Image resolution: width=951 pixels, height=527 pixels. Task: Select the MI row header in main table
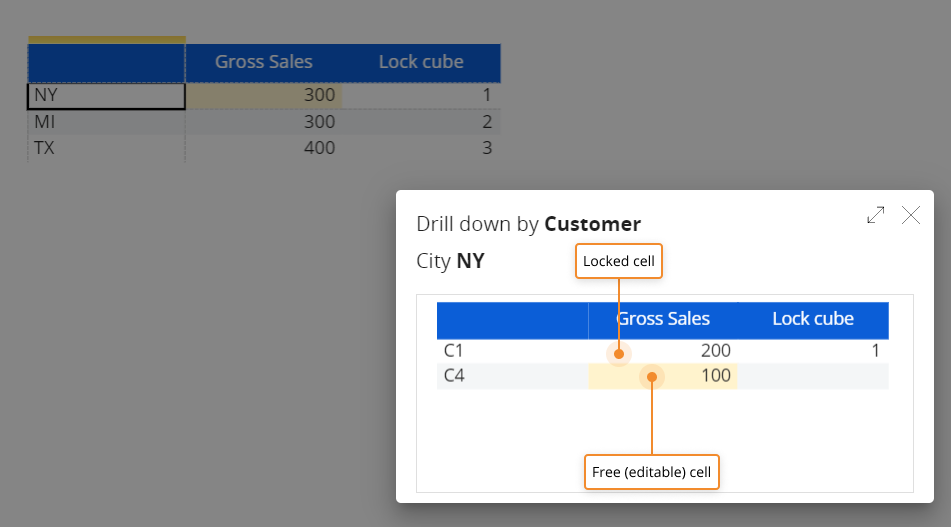coord(106,122)
